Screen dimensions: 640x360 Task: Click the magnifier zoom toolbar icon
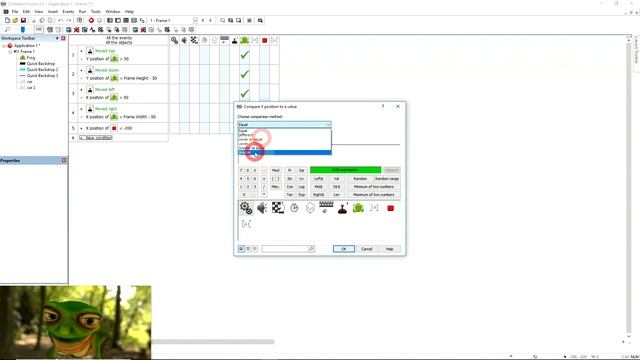pyautogui.click(x=7, y=29)
